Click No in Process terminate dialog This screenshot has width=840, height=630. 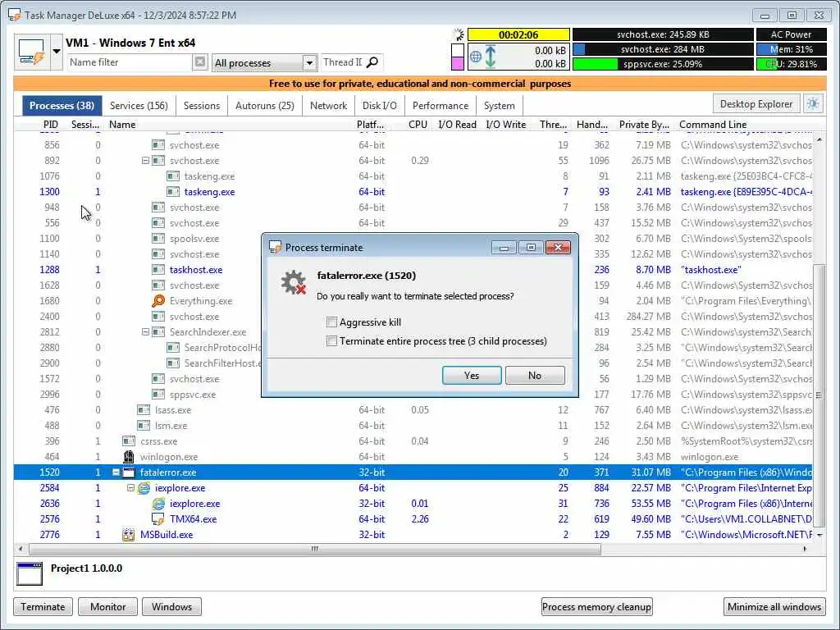535,376
